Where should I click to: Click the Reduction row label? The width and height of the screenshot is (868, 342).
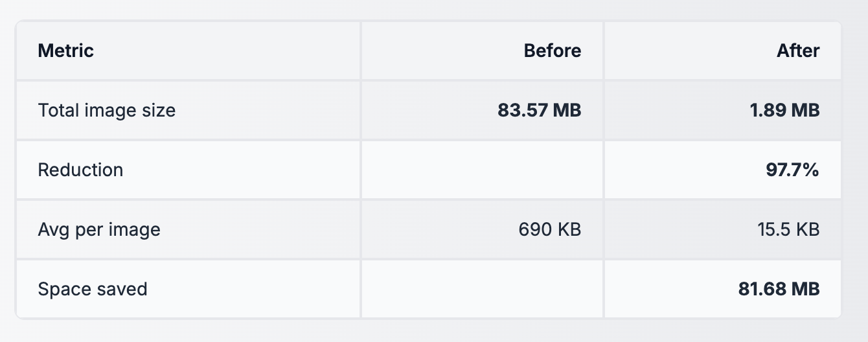click(x=80, y=170)
